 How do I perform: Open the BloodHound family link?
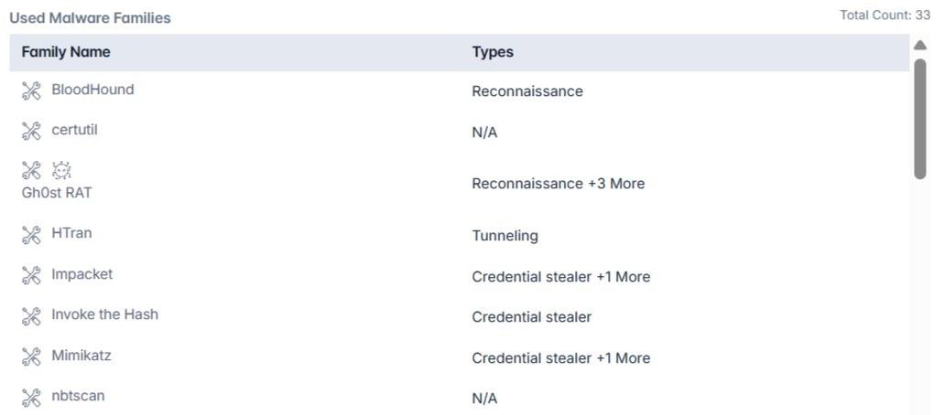[x=92, y=90]
